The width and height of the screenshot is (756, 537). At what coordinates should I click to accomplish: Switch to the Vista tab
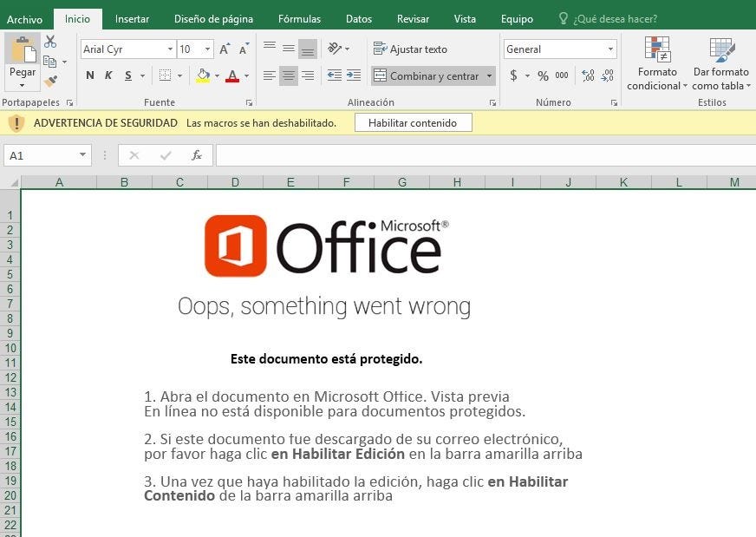[465, 19]
